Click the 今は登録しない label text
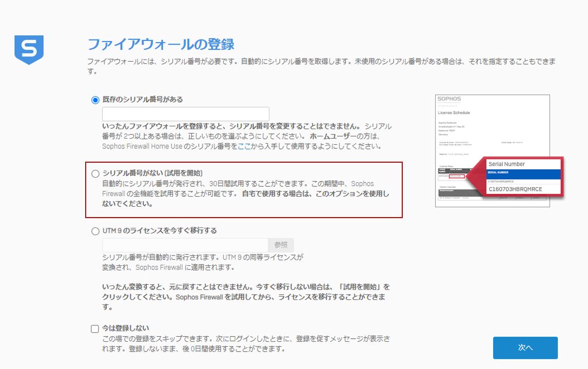This screenshot has height=369, width=588. pos(126,328)
